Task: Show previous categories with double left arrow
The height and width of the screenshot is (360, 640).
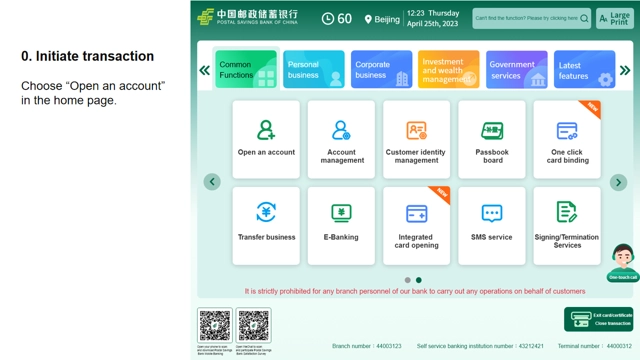Action: tap(204, 70)
